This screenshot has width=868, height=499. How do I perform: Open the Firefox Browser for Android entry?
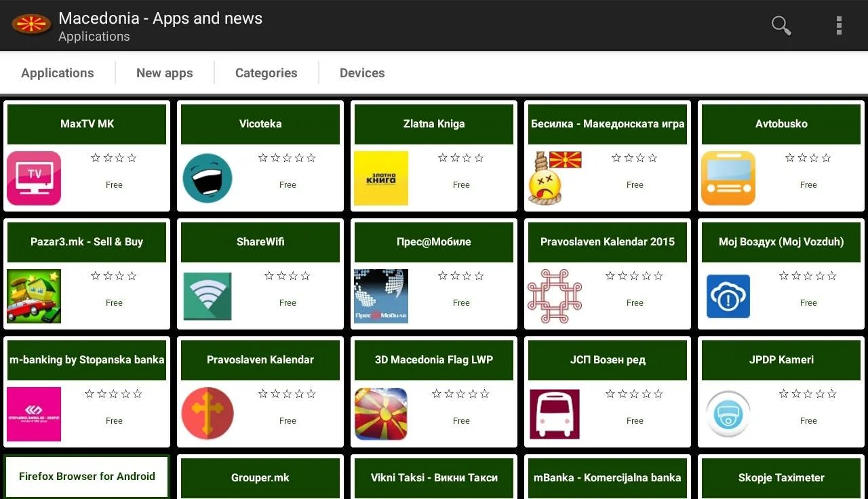click(87, 477)
